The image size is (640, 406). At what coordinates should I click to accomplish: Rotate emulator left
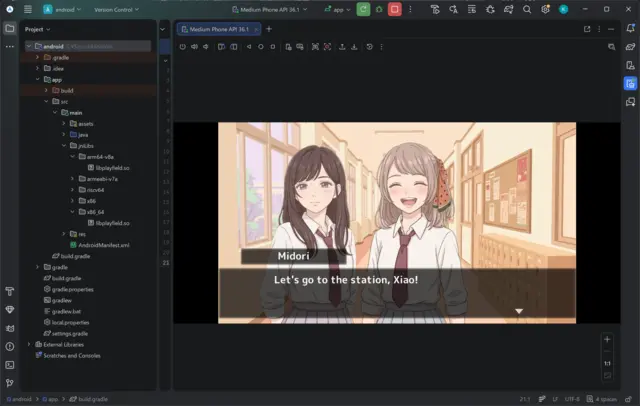pos(221,47)
